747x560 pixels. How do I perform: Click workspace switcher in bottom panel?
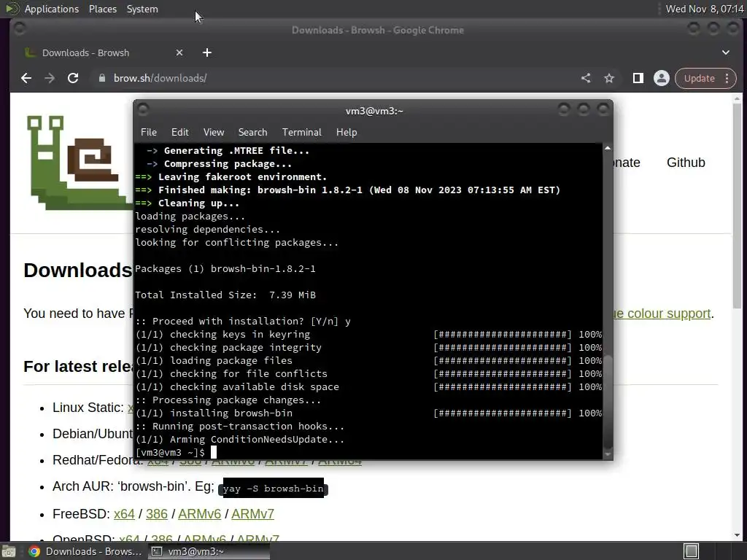692,551
